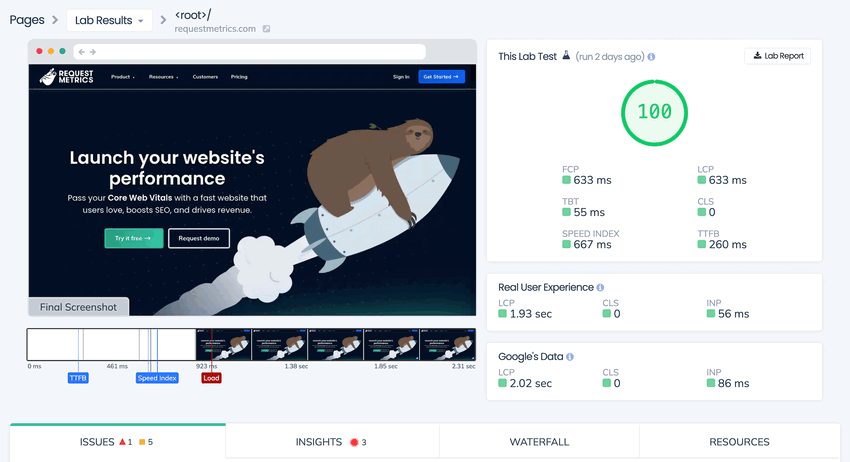This screenshot has height=462, width=850.
Task: Go to Pages in the breadcrumb
Action: tap(27, 20)
